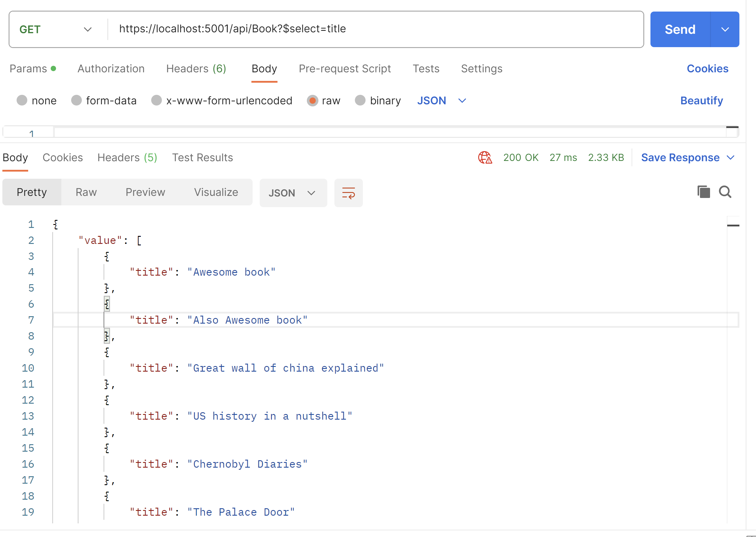Switch response view to Raw
This screenshot has height=537, width=756.
[86, 192]
